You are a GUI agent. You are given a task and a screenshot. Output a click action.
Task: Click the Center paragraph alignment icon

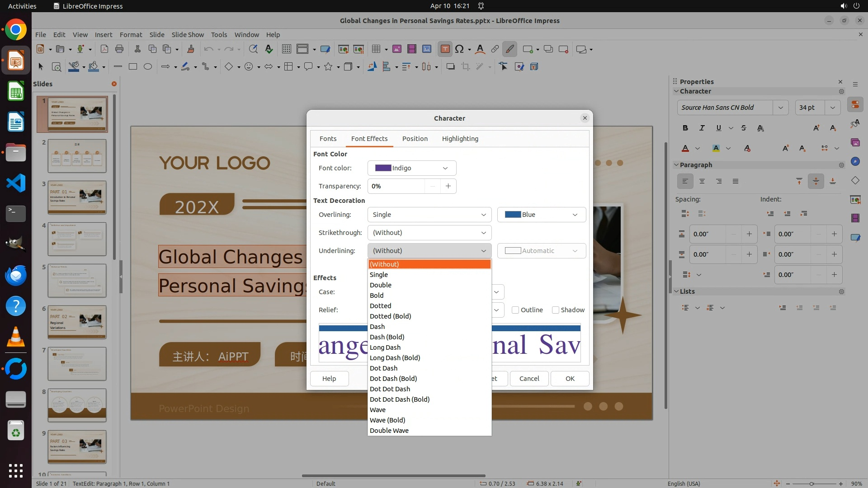pos(702,181)
